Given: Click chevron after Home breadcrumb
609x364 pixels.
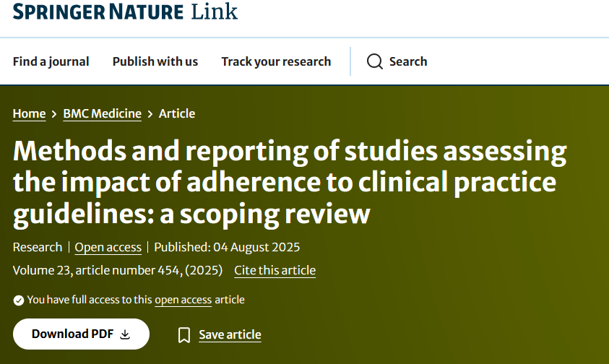Looking at the screenshot, I should [54, 114].
